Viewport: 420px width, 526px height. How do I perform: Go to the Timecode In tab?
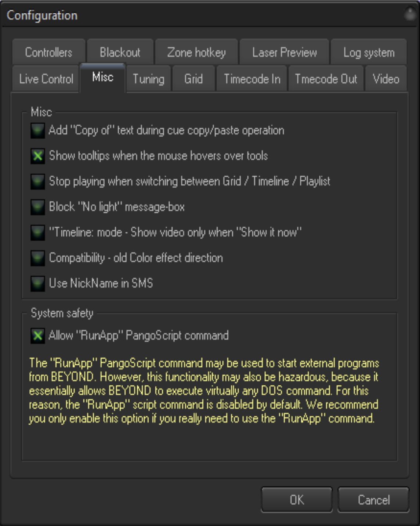tap(252, 79)
